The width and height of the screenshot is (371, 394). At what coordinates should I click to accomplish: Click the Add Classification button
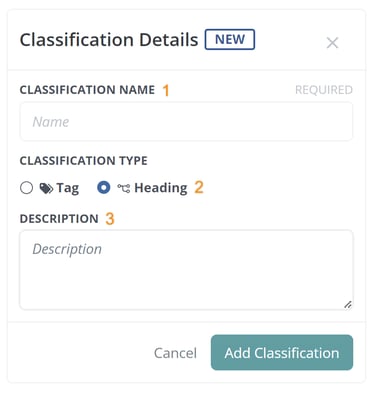[x=282, y=353]
